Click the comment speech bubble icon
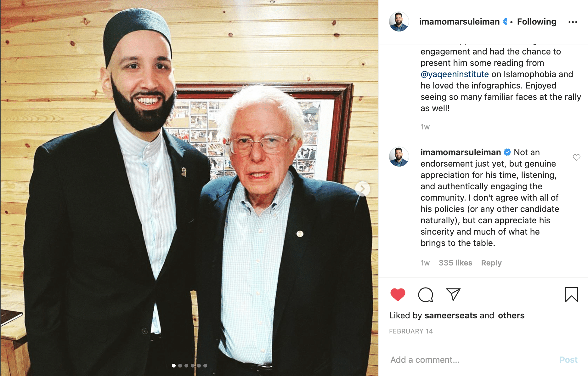The width and height of the screenshot is (588, 376). pos(425,295)
